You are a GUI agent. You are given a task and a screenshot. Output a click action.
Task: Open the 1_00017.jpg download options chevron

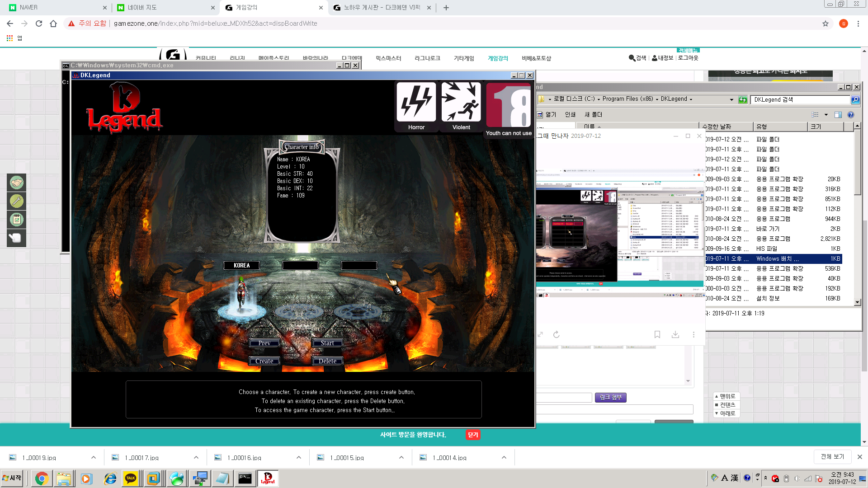point(196,457)
